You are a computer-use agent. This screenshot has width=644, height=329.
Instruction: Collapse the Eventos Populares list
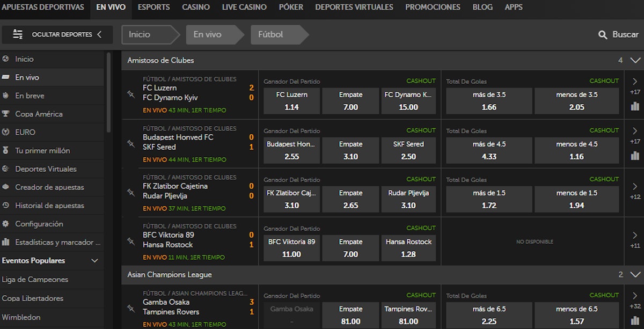coord(95,261)
